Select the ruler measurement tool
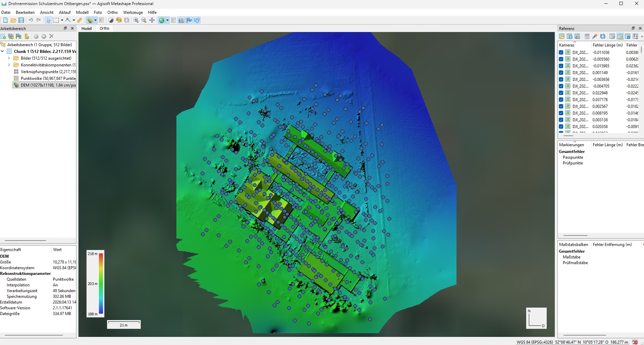The height and width of the screenshot is (345, 644). coord(80,20)
